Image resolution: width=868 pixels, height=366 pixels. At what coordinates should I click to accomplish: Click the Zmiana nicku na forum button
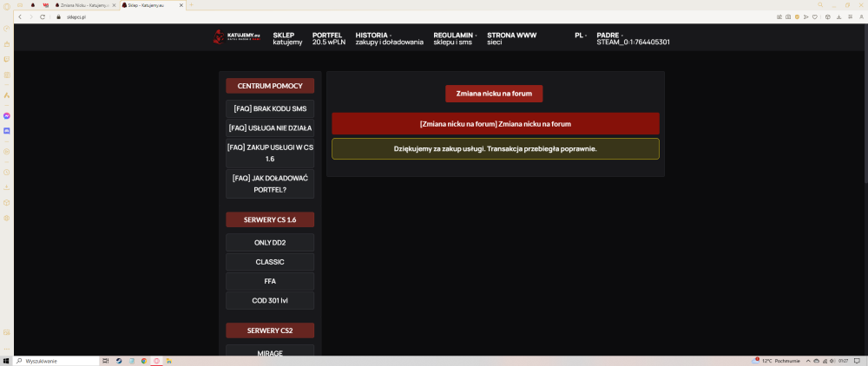click(494, 94)
